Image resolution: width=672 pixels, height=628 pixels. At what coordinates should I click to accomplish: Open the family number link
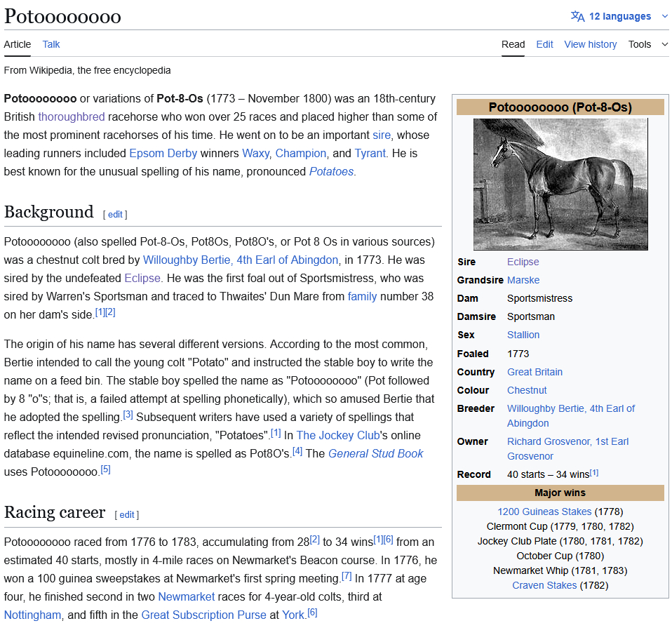coord(362,296)
